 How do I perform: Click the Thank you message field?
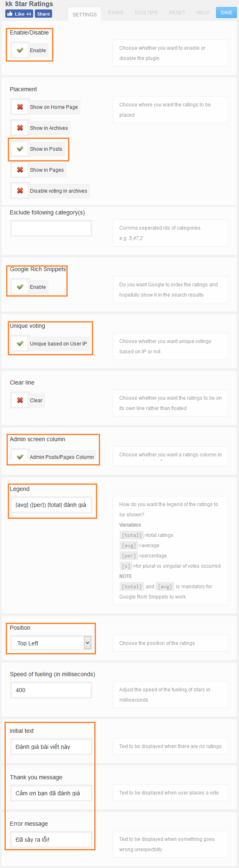click(x=50, y=792)
